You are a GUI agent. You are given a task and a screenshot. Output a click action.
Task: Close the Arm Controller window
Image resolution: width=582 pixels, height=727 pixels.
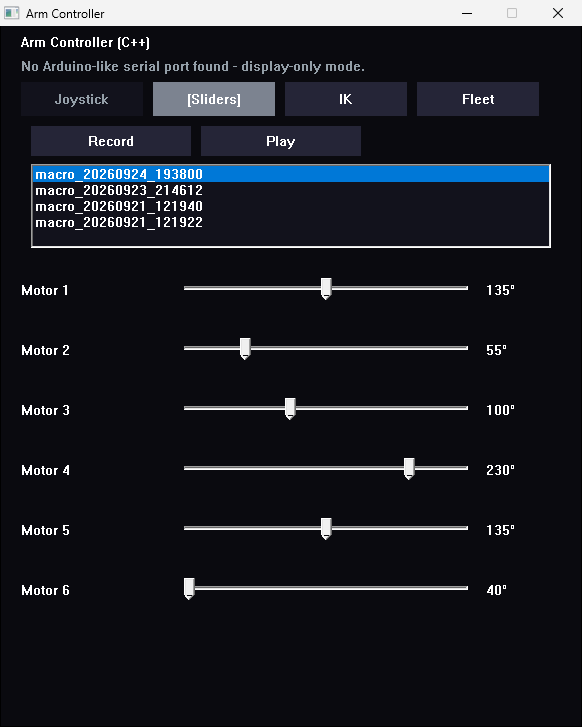[558, 13]
